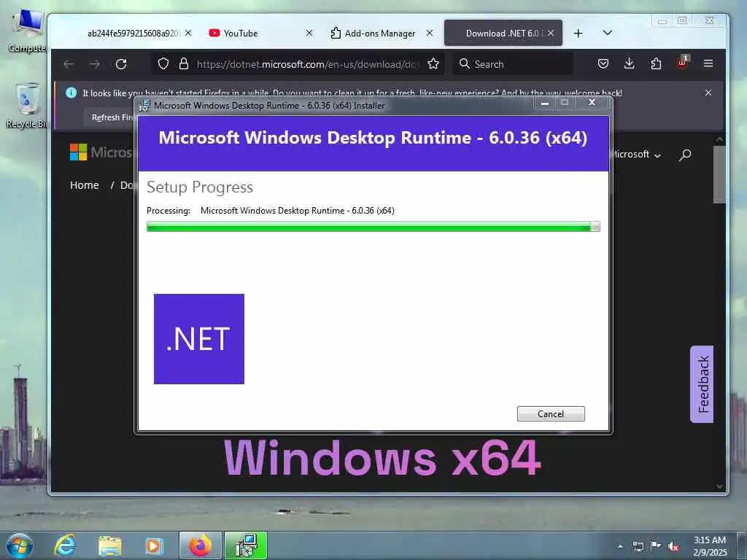Open Windows Explorer from taskbar

pos(110,545)
